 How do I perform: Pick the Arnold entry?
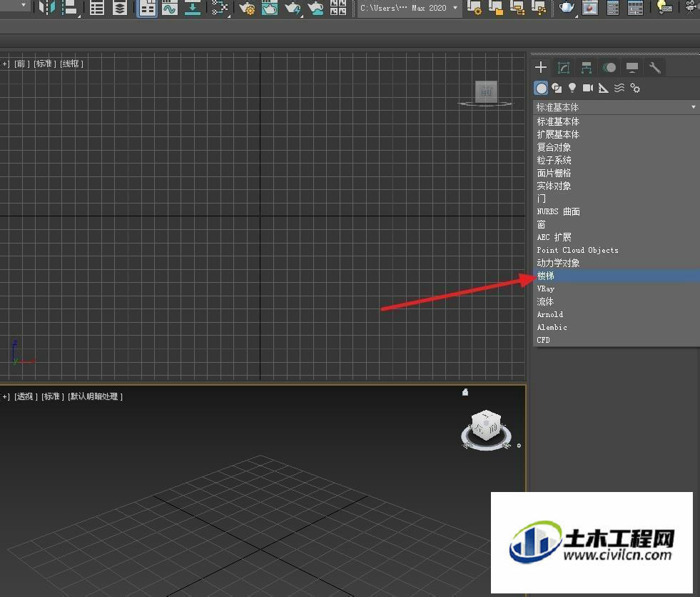click(617, 315)
